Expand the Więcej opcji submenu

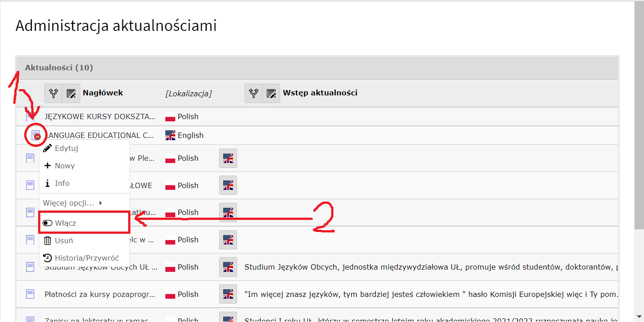tap(73, 203)
